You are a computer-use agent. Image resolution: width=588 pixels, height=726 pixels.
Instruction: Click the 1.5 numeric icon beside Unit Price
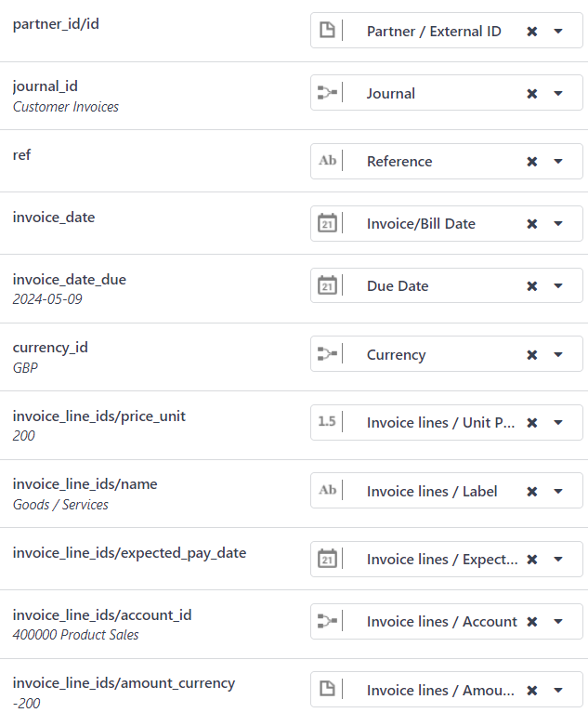[327, 421]
